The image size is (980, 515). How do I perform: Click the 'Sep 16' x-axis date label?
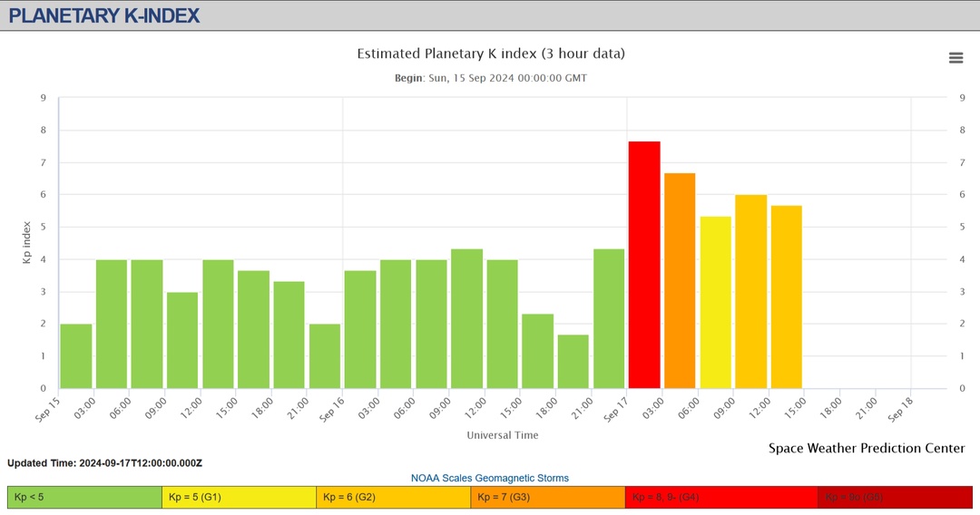pos(330,410)
